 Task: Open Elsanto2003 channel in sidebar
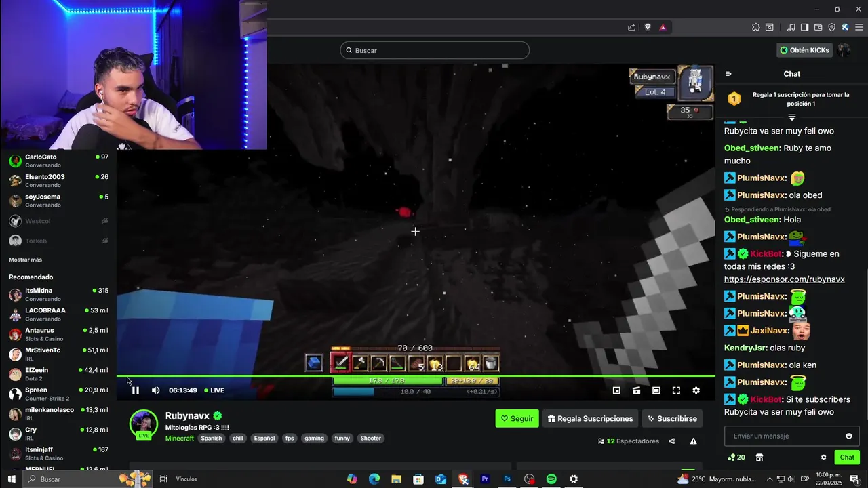click(x=58, y=180)
